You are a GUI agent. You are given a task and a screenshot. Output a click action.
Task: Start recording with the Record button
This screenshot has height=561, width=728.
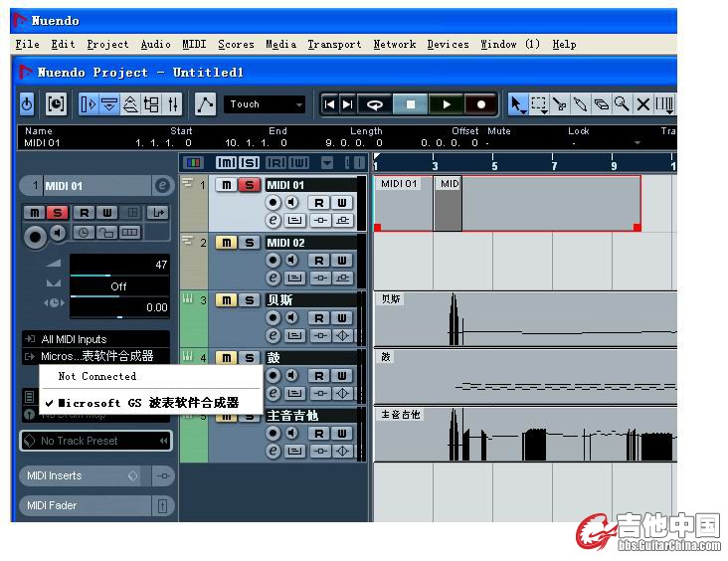pyautogui.click(x=481, y=104)
